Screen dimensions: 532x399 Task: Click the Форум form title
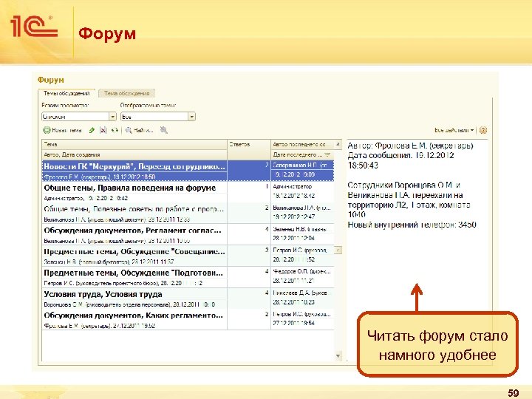51,80
